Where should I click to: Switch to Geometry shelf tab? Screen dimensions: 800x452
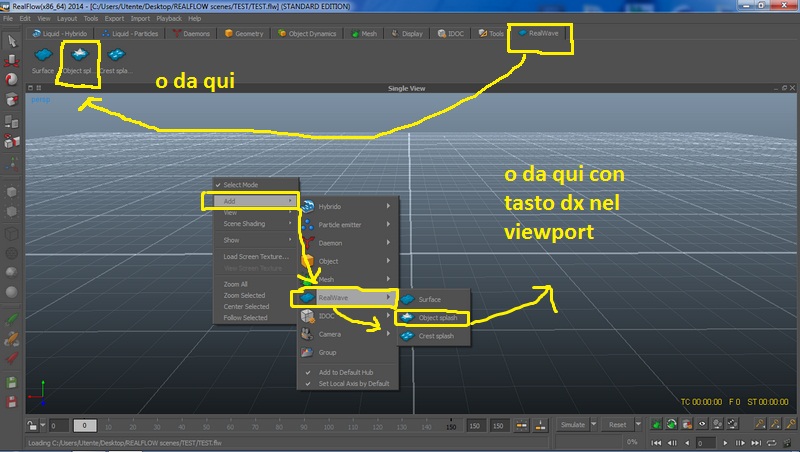pyautogui.click(x=244, y=33)
